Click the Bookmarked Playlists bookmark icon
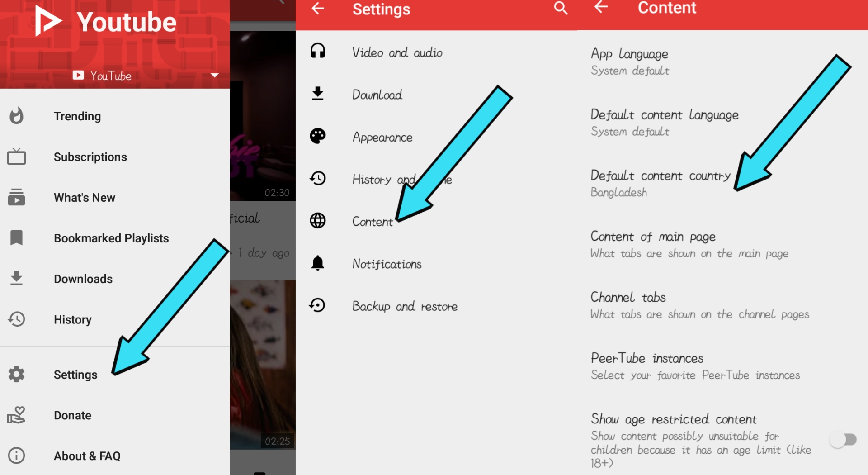Screen dimensions: 868x475 pos(17,238)
